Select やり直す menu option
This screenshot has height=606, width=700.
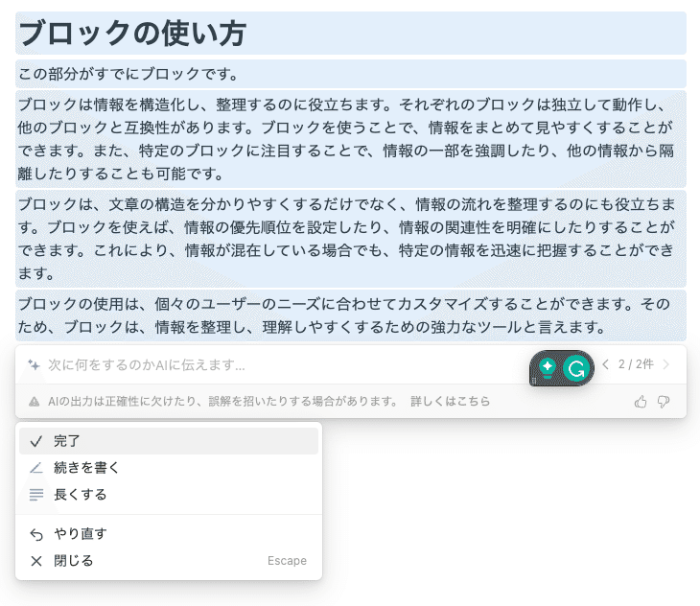pos(169,534)
